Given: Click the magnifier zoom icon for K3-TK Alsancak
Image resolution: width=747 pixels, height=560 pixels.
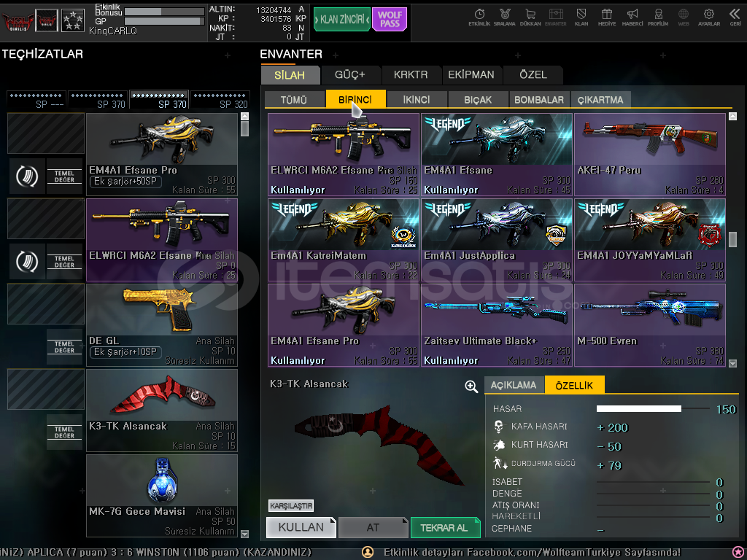Looking at the screenshot, I should click(471, 386).
